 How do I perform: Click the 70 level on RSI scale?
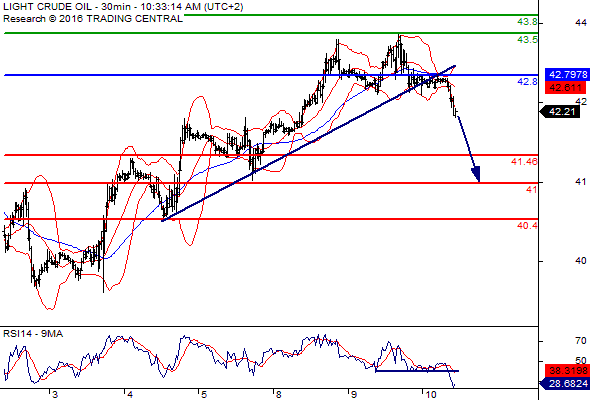[581, 341]
